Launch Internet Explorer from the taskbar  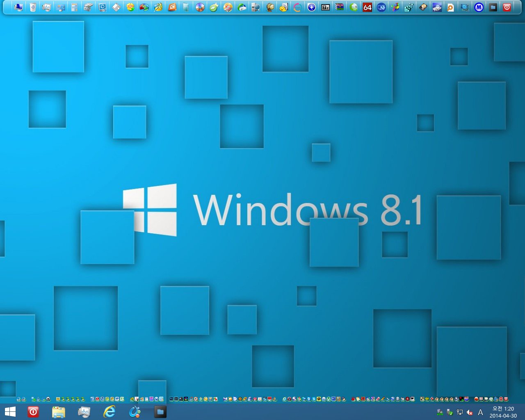point(109,412)
